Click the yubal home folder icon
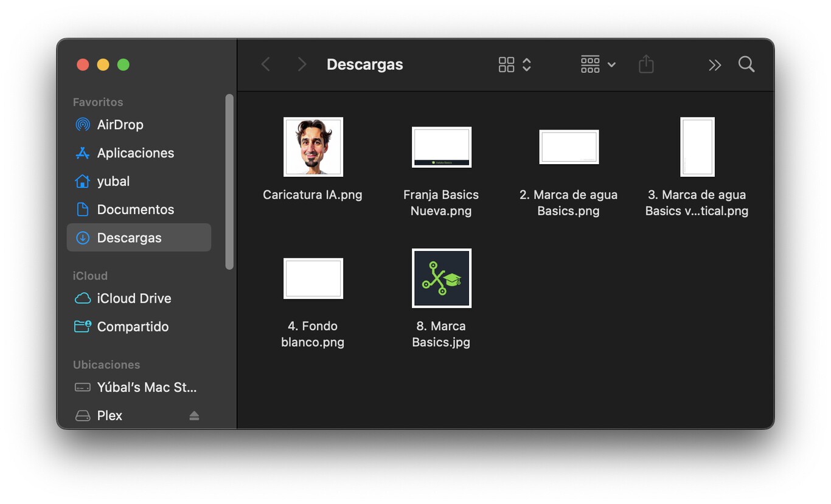Viewport: 831px width, 504px height. pos(82,181)
